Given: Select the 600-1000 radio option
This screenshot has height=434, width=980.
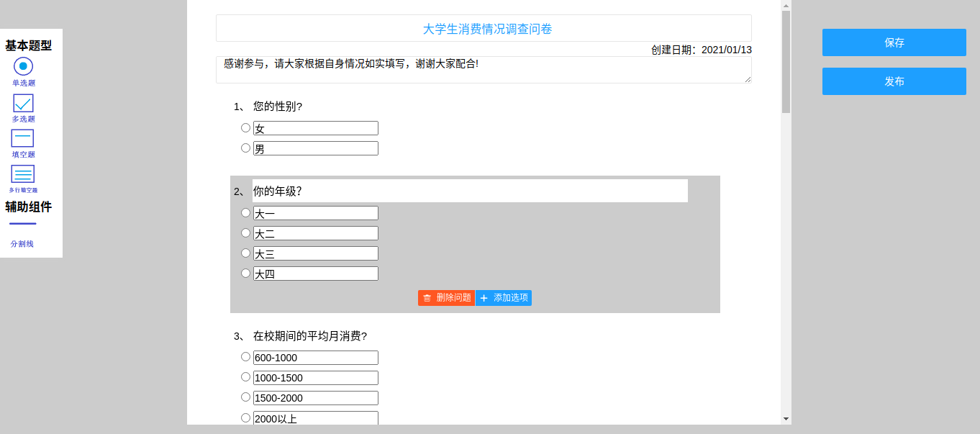Looking at the screenshot, I should [x=245, y=356].
